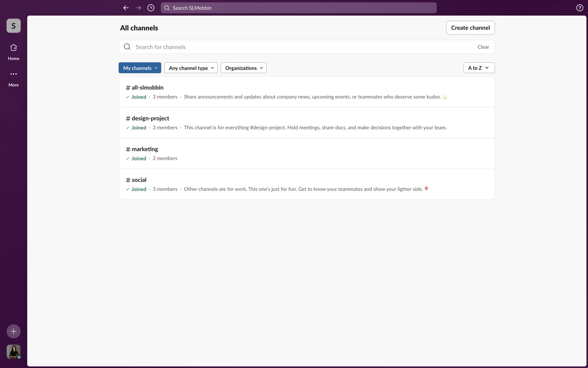Screen dimensions: 588x368
Task: Focus the Search SLMobbin field
Action: [x=299, y=8]
